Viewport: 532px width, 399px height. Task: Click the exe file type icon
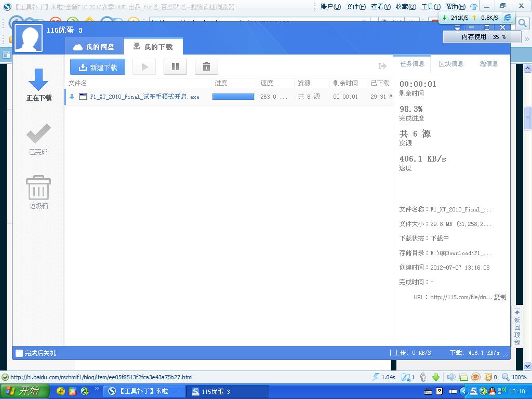coord(83,97)
